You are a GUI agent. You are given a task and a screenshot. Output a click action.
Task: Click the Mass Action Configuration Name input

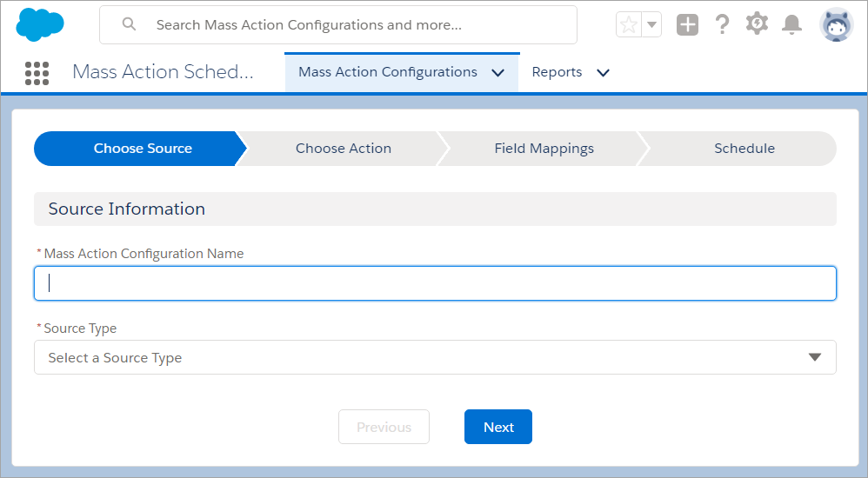point(435,283)
